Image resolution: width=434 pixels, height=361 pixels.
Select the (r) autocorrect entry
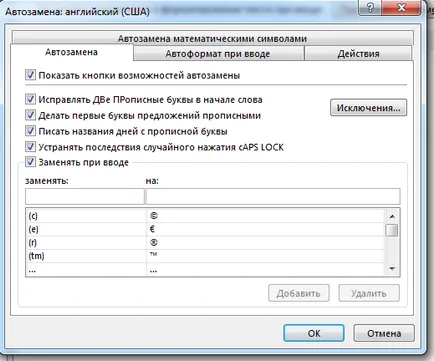pyautogui.click(x=86, y=243)
